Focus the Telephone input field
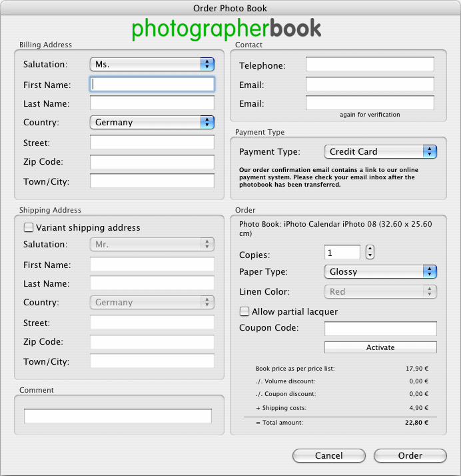 click(x=370, y=65)
